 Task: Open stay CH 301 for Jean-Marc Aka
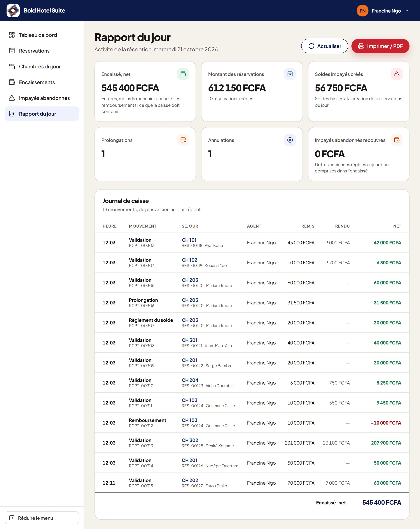[x=189, y=340]
